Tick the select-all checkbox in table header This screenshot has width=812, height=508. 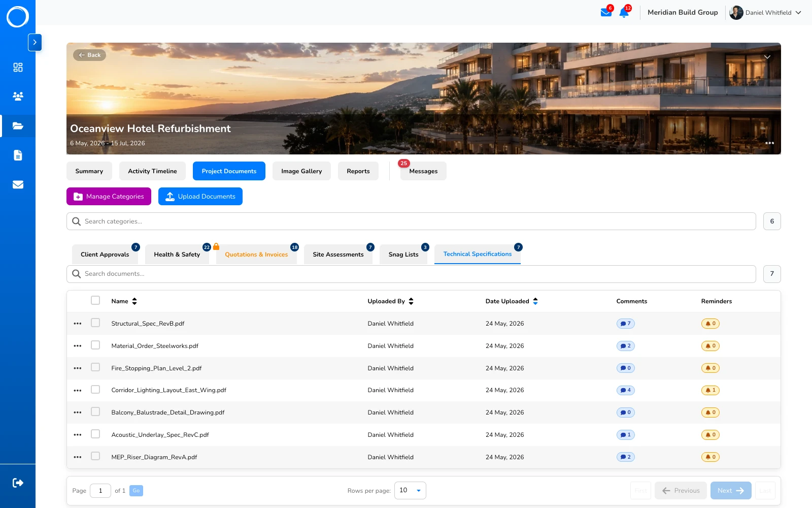point(95,300)
